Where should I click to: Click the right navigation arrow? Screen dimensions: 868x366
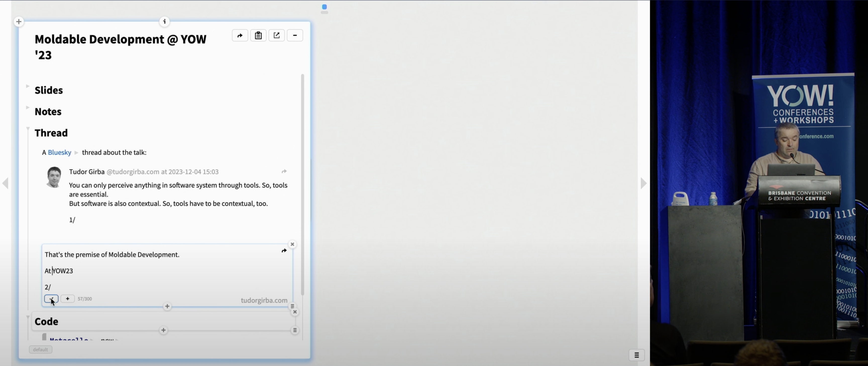tap(643, 183)
